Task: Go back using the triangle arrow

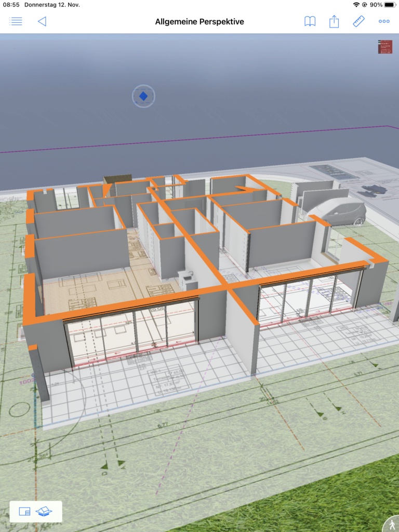Action: 42,21
